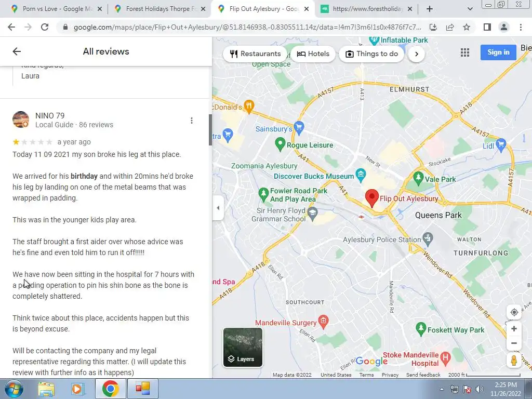Toggle Chrome side panel
This screenshot has width=532, height=399.
click(487, 27)
